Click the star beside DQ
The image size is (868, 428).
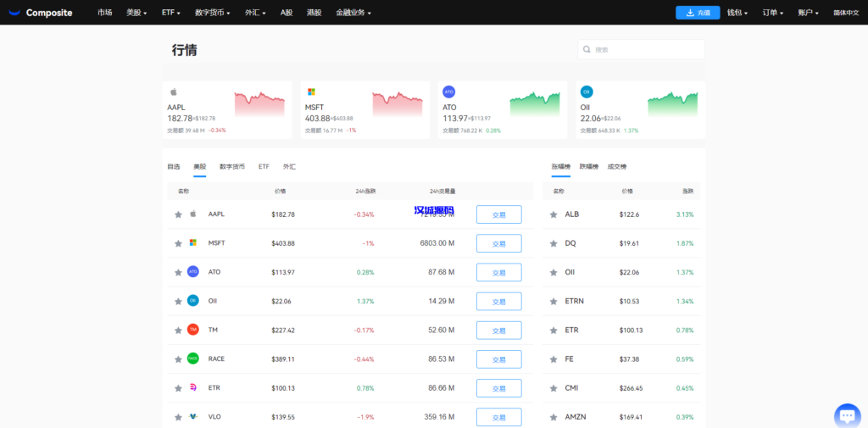click(x=553, y=243)
